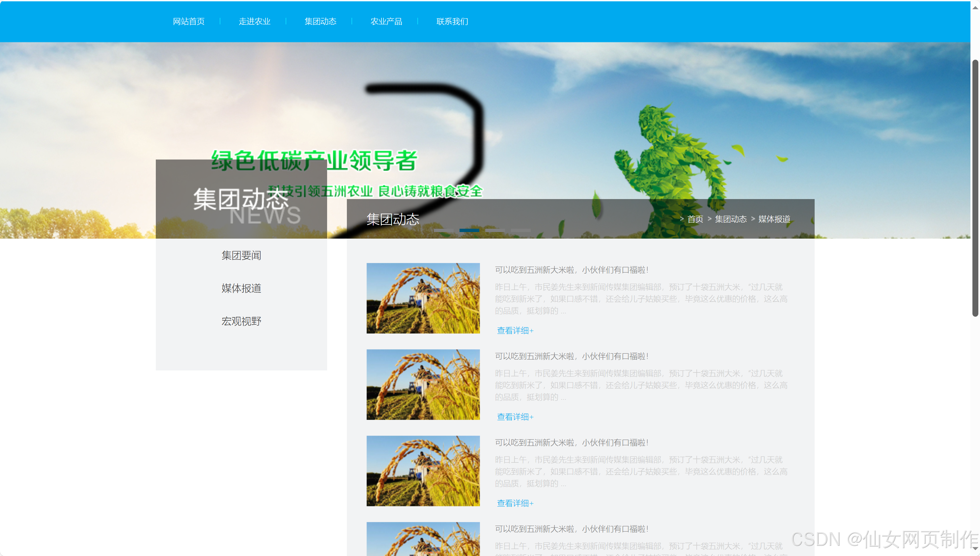Click the first rice field news thumbnail
This screenshot has width=980, height=556.
tap(423, 298)
